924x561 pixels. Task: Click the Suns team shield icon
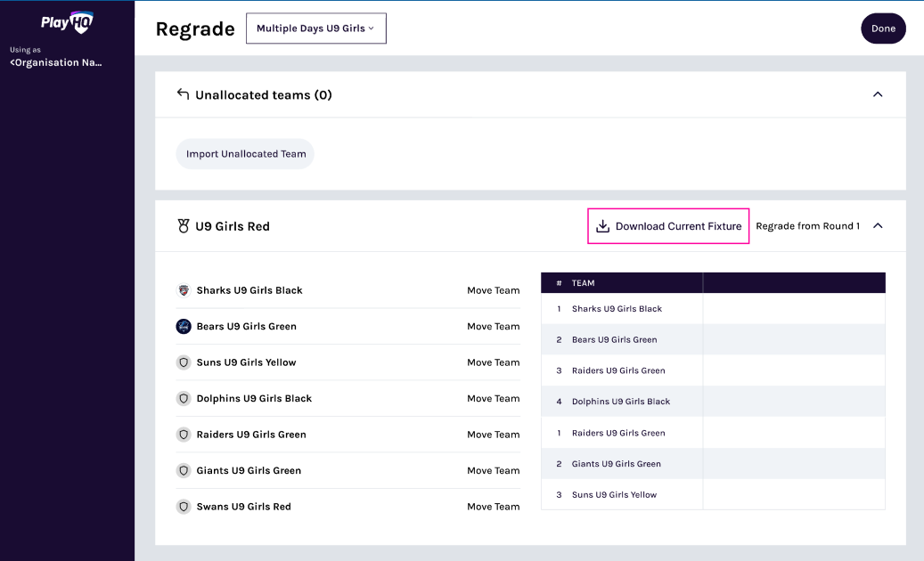click(184, 362)
